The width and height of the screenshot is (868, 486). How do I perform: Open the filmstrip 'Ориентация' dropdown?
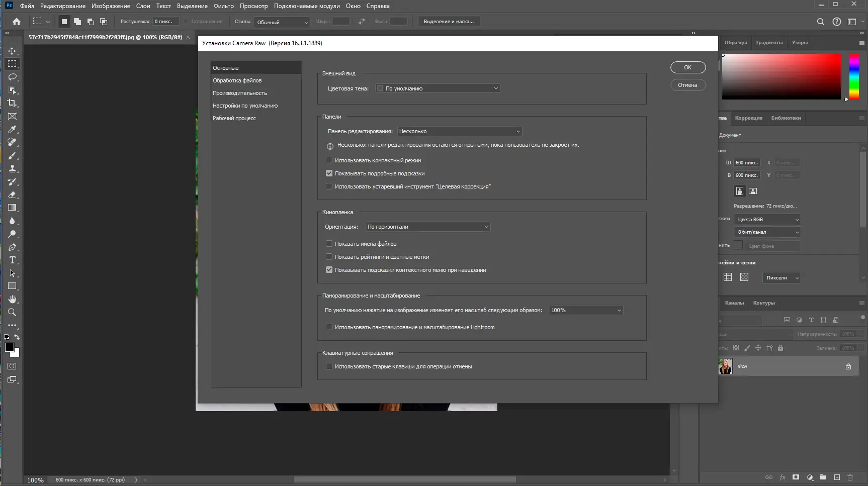click(428, 227)
